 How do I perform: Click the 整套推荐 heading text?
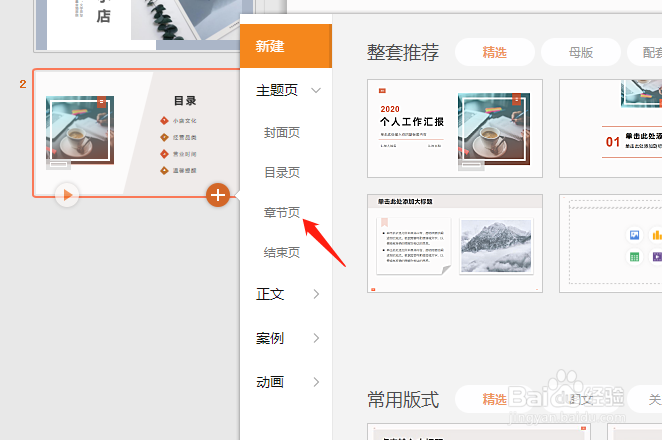[x=403, y=53]
